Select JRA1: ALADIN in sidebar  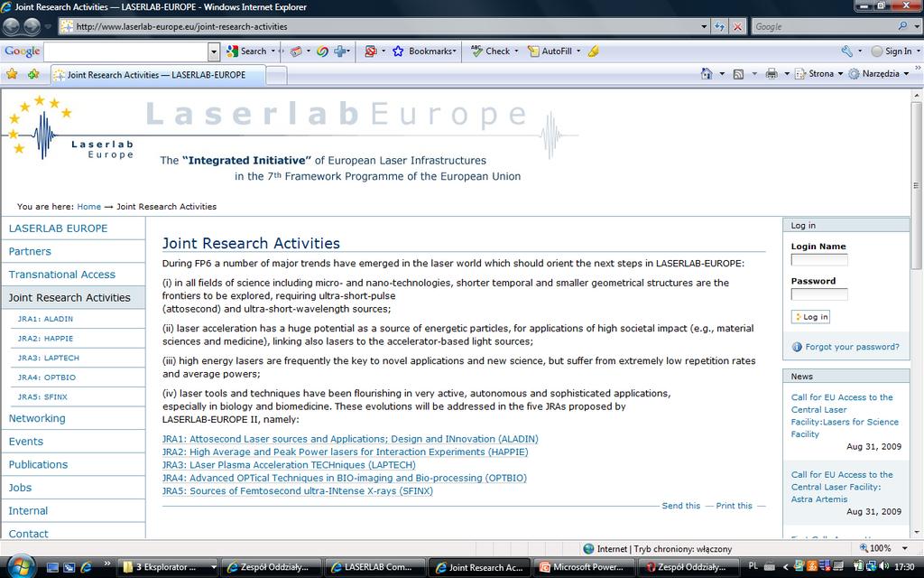(x=45, y=319)
